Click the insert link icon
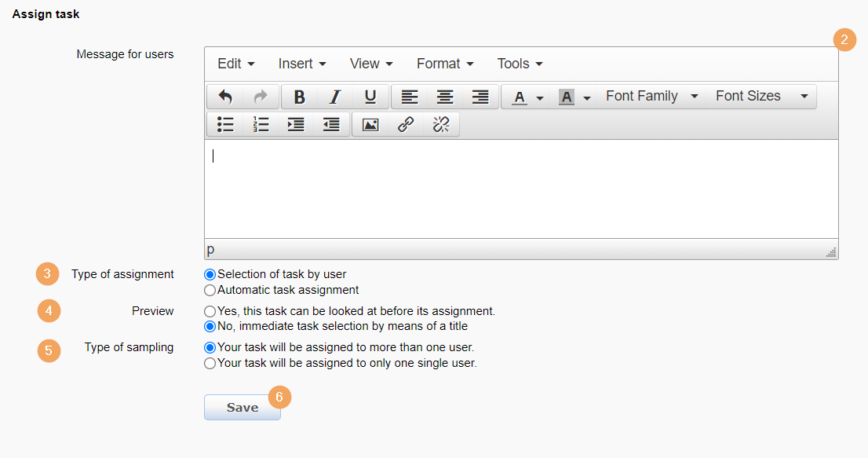The width and height of the screenshot is (868, 458). click(406, 124)
